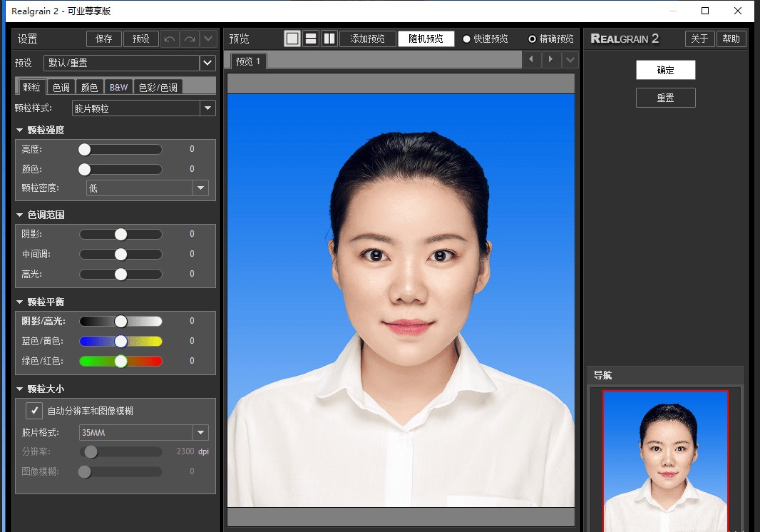This screenshot has width=760, height=532.
Task: Switch to the B&W tab
Action: pyautogui.click(x=118, y=87)
